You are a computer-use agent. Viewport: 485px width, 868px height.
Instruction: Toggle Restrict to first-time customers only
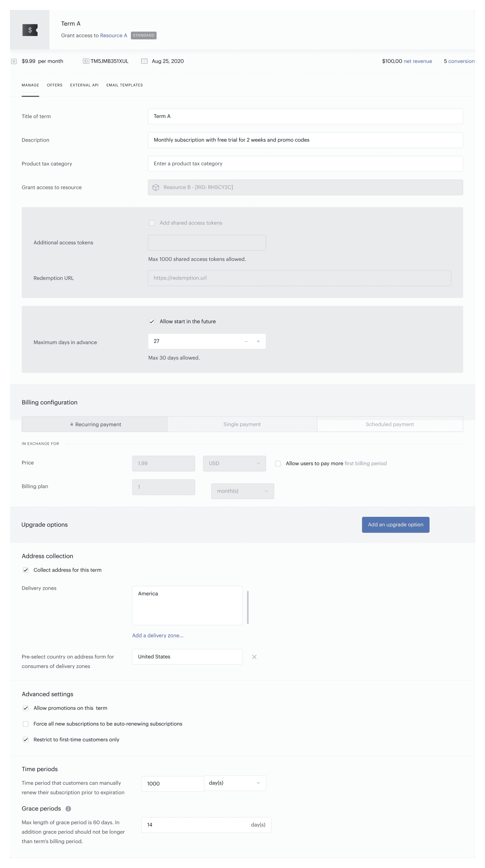[x=26, y=740]
